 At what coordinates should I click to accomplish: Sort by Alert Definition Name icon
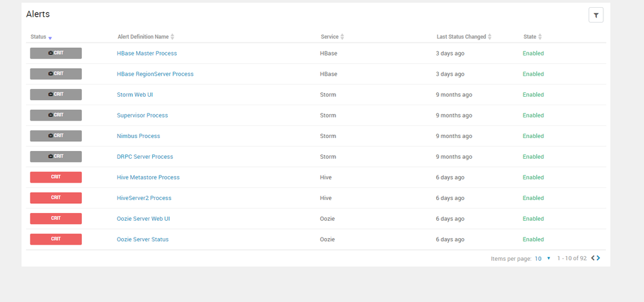tap(172, 37)
